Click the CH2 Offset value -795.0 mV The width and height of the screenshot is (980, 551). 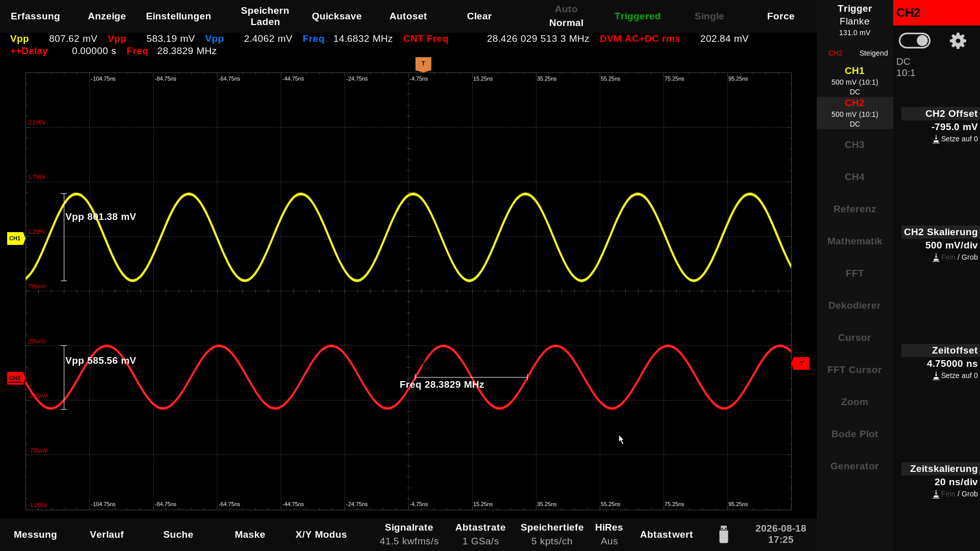(954, 127)
